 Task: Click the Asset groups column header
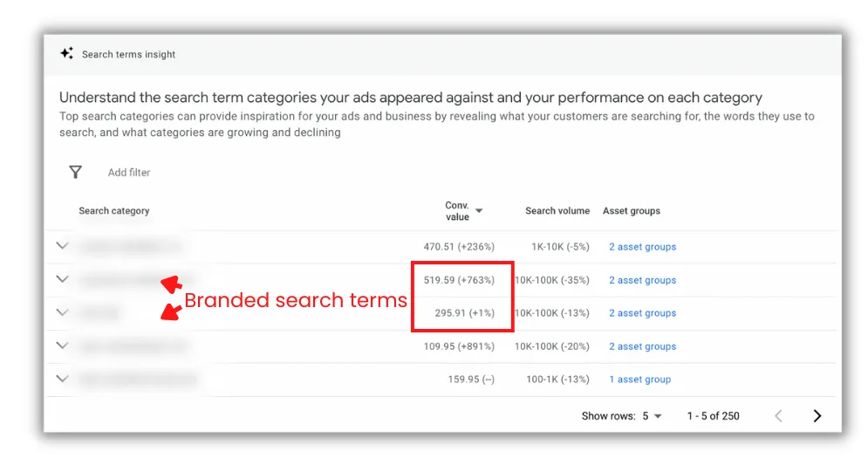point(632,211)
